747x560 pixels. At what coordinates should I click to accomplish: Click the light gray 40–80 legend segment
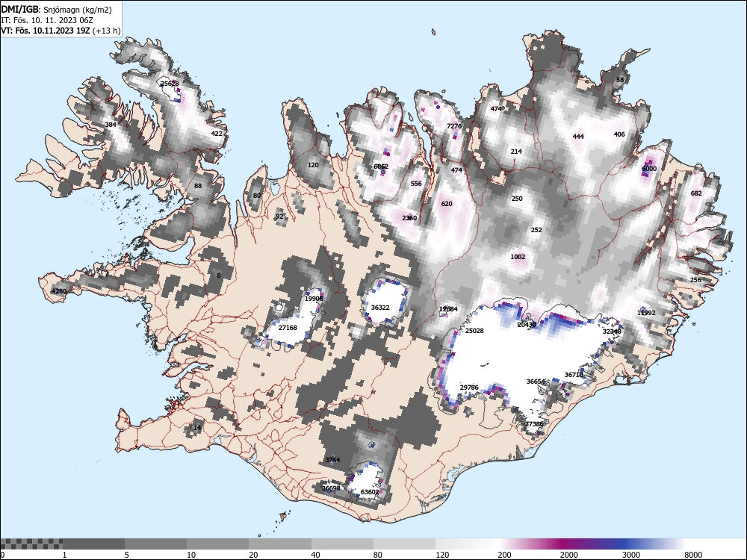(x=343, y=544)
